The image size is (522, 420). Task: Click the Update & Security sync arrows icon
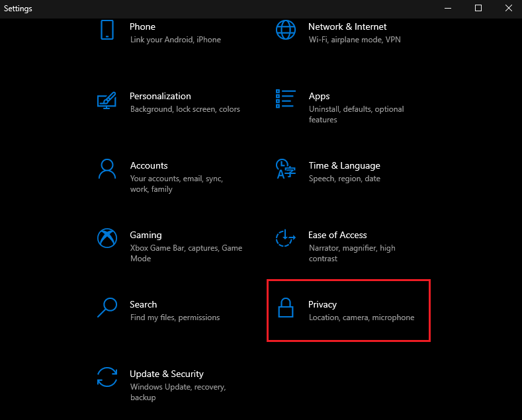107,377
